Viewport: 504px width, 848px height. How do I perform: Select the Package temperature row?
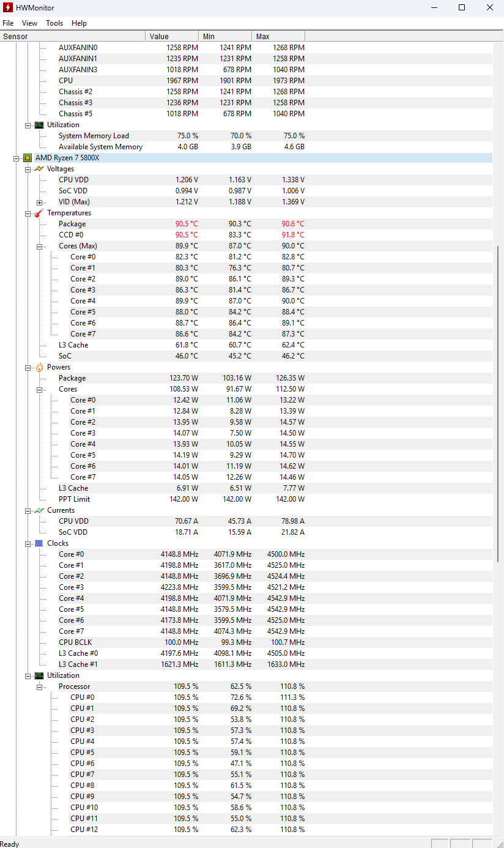point(246,224)
